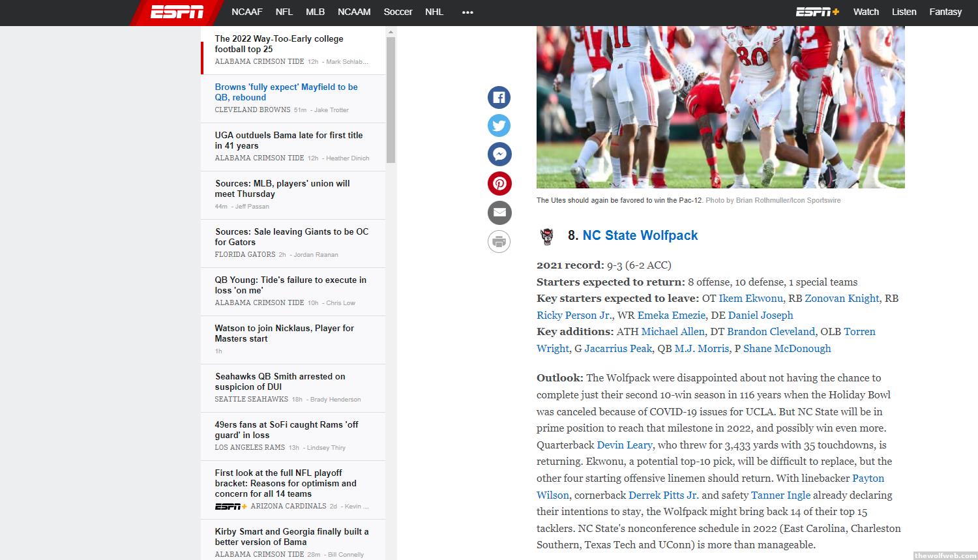
Task: Click the NC State Wolfpack team logo
Action: click(548, 236)
